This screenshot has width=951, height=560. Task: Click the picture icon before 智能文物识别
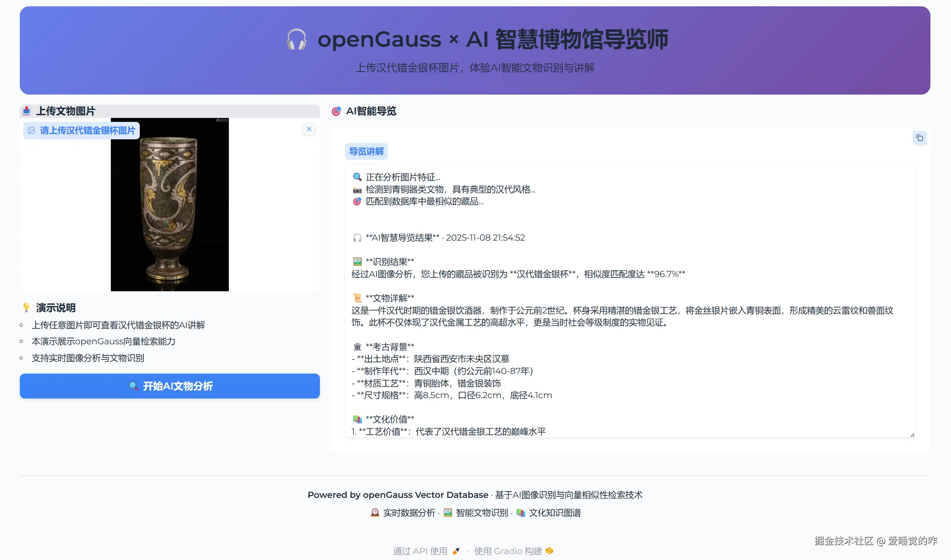coord(447,513)
